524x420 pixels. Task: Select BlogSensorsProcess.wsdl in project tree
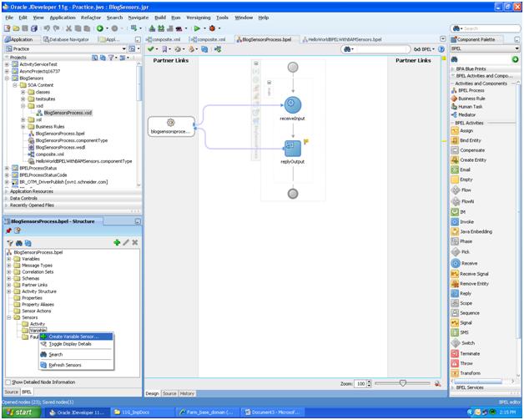point(60,148)
